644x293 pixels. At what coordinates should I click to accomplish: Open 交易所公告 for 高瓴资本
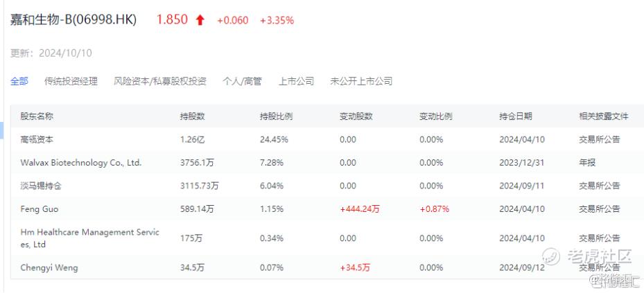point(600,139)
